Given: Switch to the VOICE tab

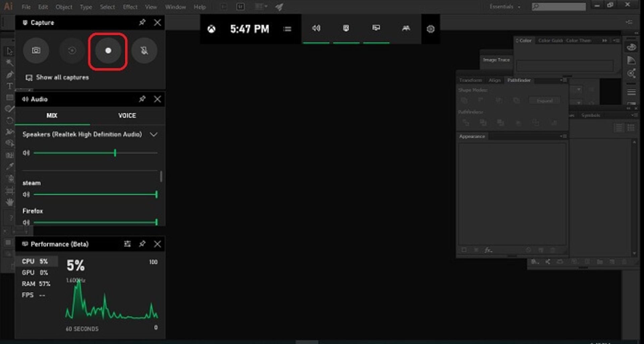Looking at the screenshot, I should pyautogui.click(x=127, y=116).
